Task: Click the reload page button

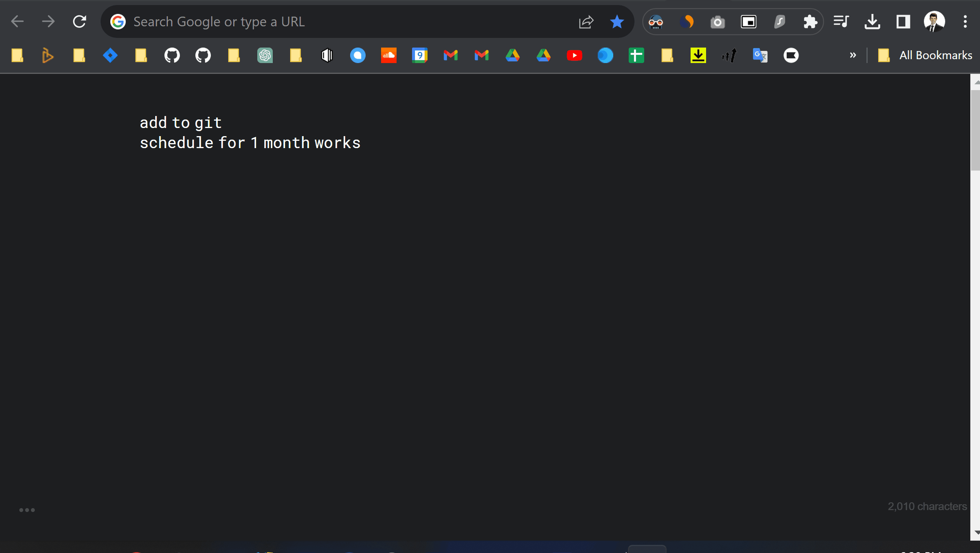Action: coord(79,22)
